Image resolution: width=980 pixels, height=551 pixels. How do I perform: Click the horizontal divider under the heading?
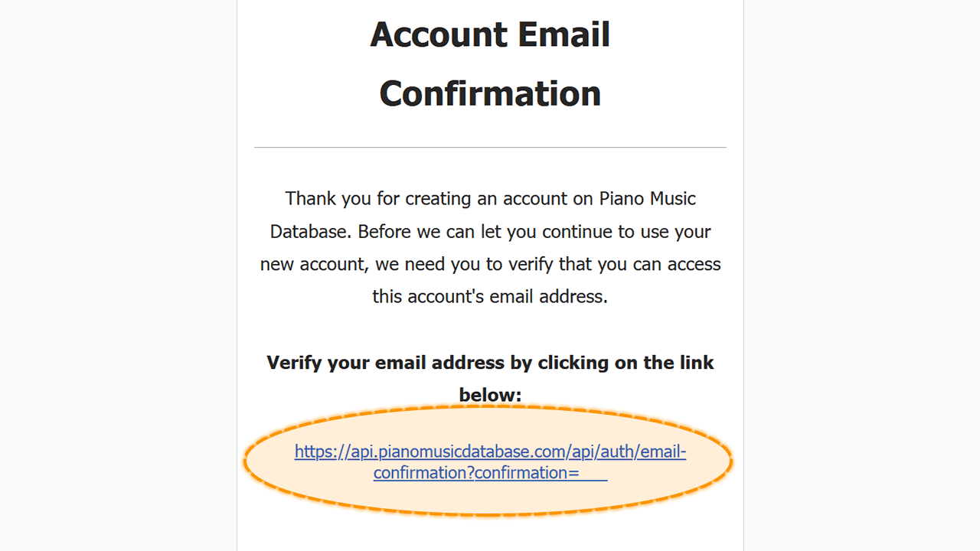click(490, 147)
